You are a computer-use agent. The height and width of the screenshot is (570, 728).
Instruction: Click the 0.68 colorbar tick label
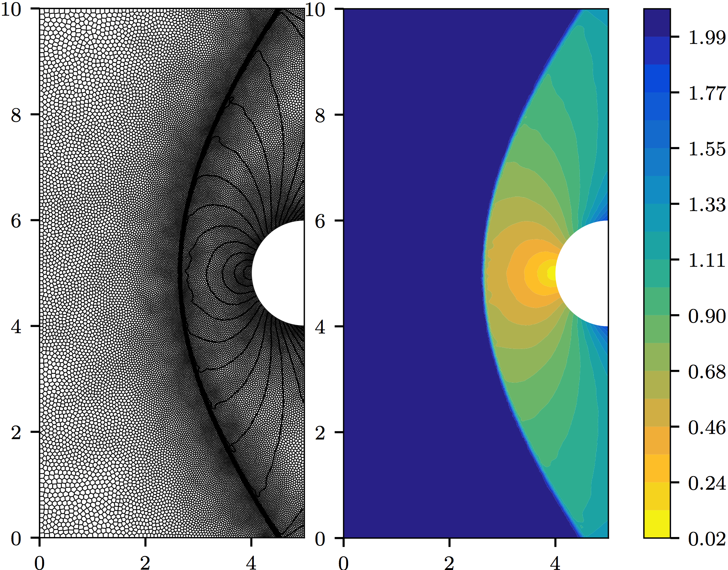[x=707, y=372]
